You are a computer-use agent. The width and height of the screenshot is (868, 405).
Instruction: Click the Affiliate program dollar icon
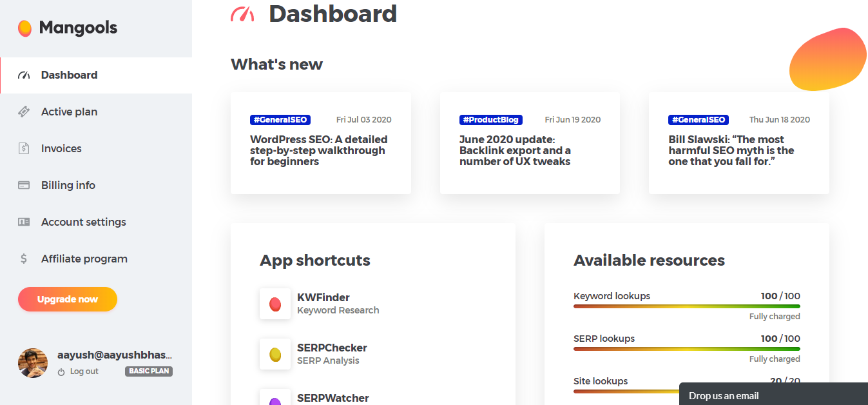click(x=24, y=259)
